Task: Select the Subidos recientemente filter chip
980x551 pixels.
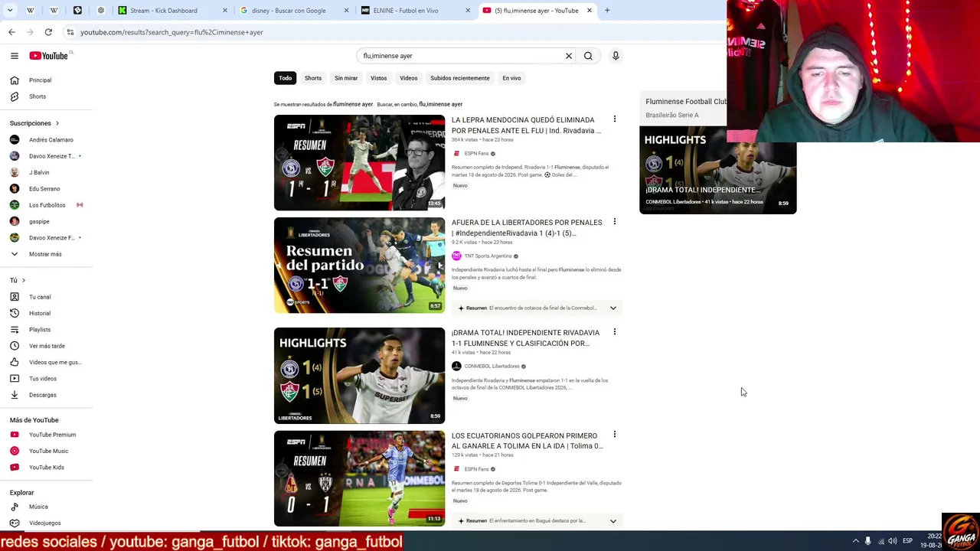Action: [x=460, y=78]
